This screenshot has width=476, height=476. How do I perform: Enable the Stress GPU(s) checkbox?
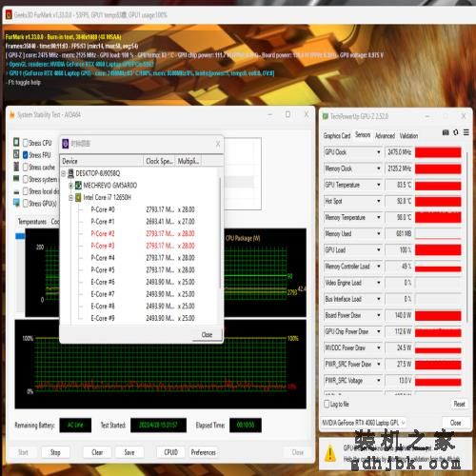[26, 204]
